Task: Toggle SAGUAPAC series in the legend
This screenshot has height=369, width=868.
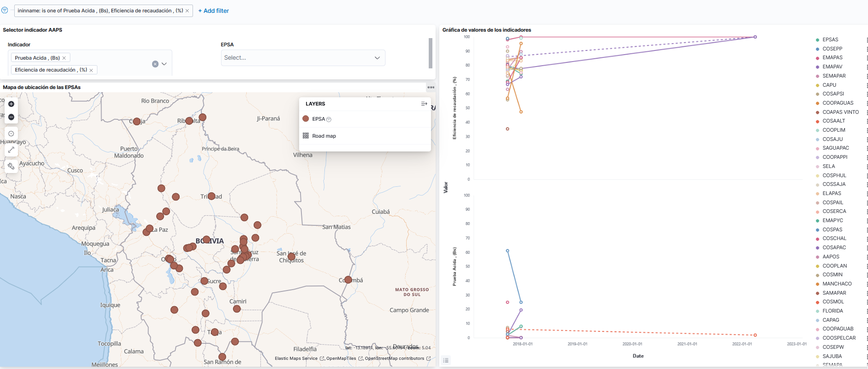Action: coord(835,148)
